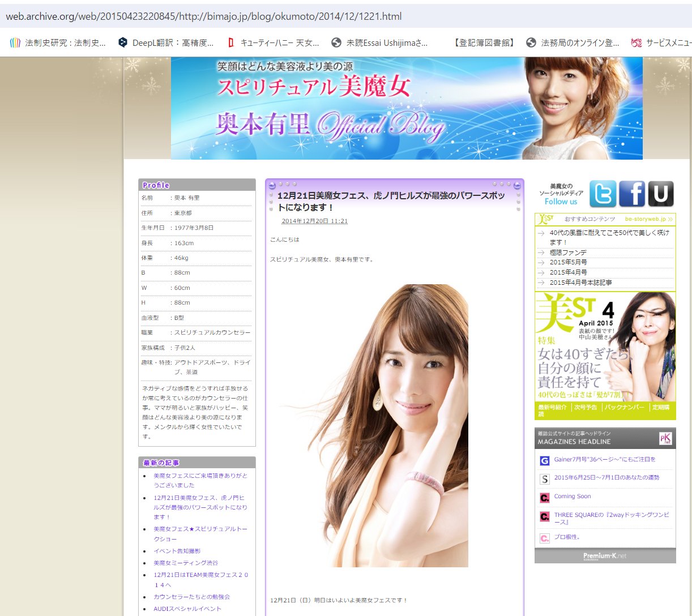Click the 奥本有里 Official Blog header banner
The height and width of the screenshot is (616, 692).
[x=407, y=108]
